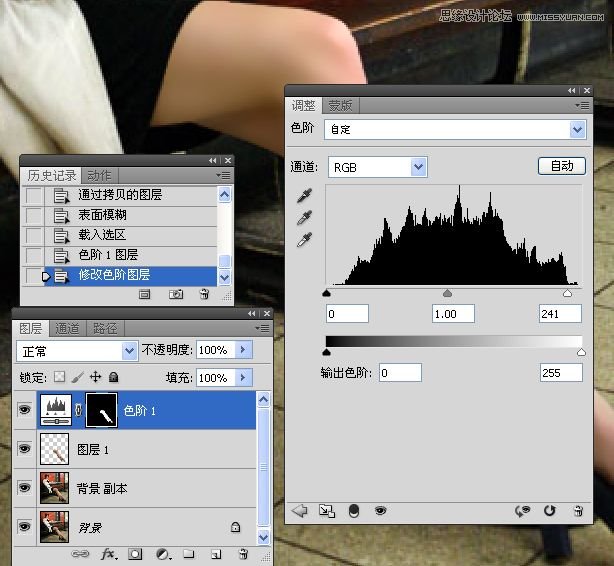Click the clip to layer circle icon
Viewport: 614px width, 566px height.
tap(354, 511)
